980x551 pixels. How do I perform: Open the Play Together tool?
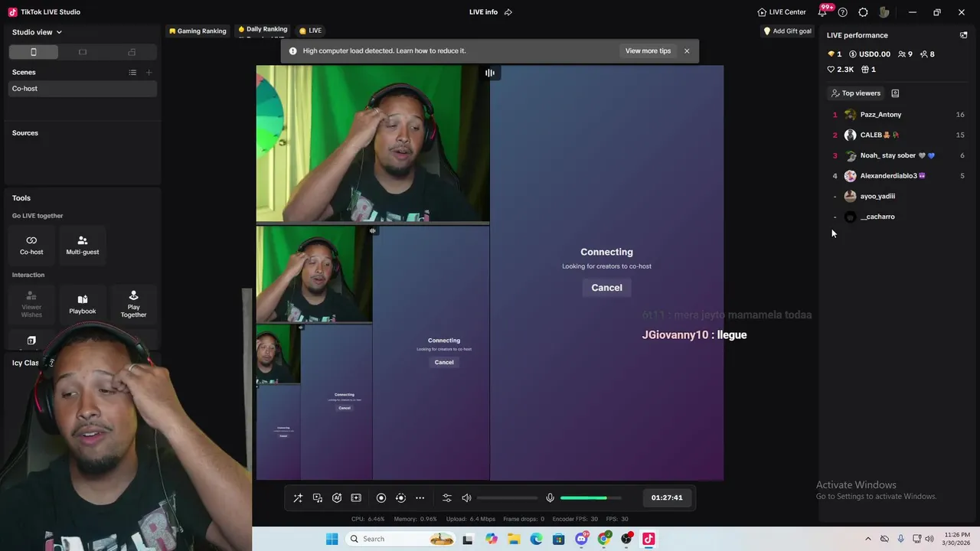133,304
